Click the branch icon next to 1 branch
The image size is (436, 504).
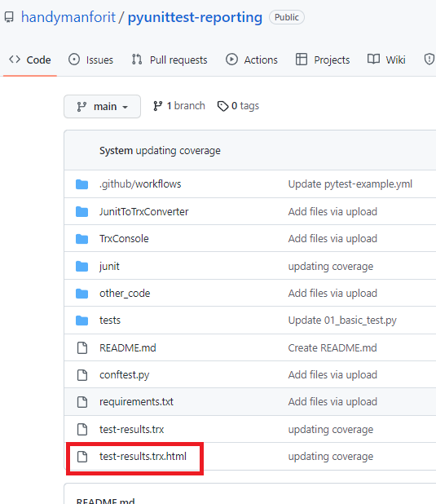coord(158,106)
